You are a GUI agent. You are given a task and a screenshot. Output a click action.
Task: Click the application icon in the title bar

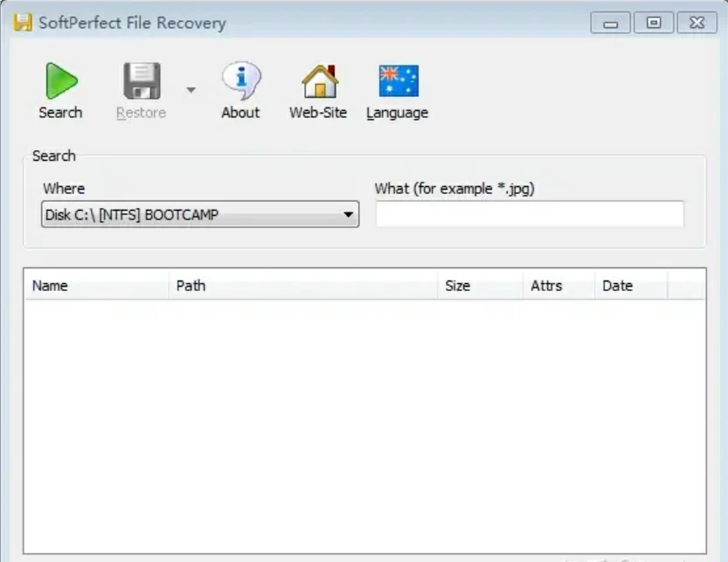point(22,23)
